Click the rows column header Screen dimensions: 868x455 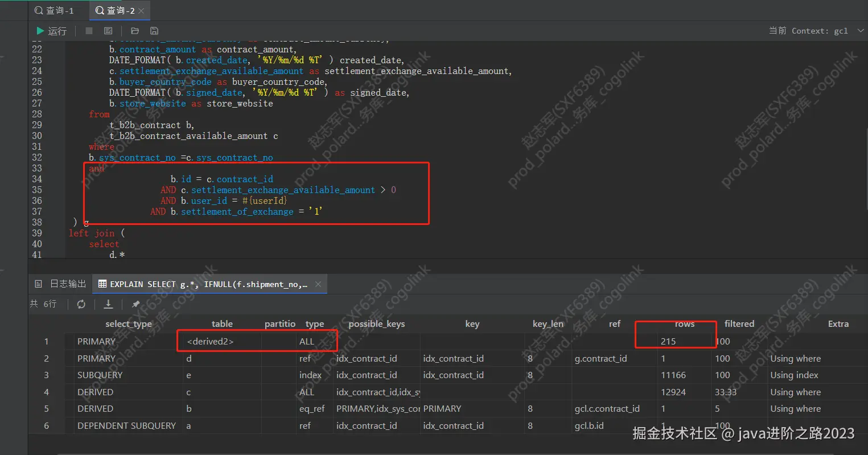(685, 323)
